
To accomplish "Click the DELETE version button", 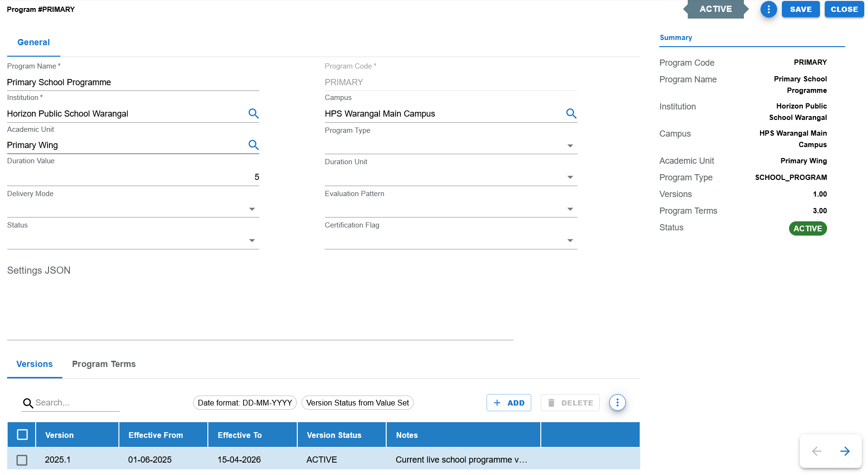I will point(570,403).
